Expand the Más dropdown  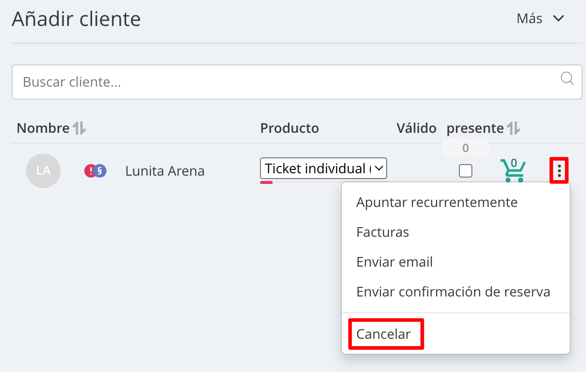point(540,18)
